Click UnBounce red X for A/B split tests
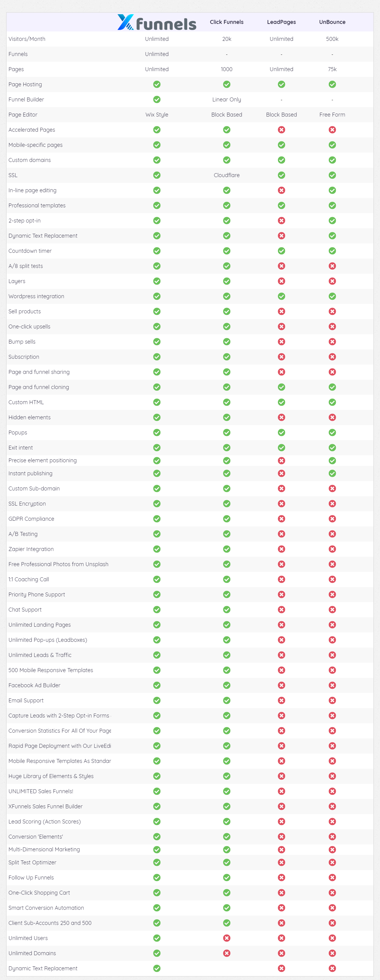 coord(332,266)
